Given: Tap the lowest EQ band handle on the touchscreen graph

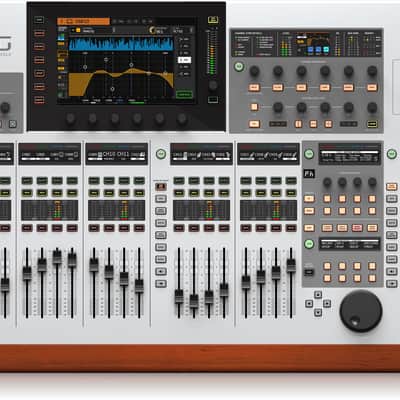Looking at the screenshot, I should [112, 89].
